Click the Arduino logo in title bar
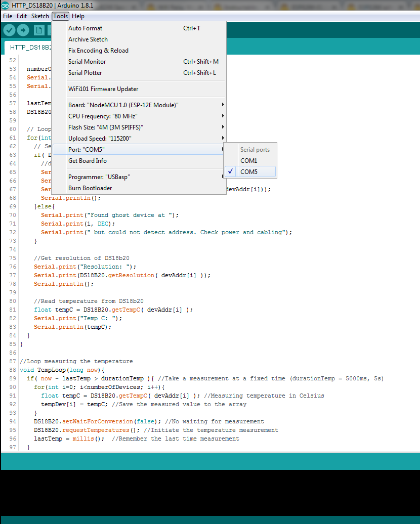This screenshot has width=420, height=524. (x=5, y=6)
